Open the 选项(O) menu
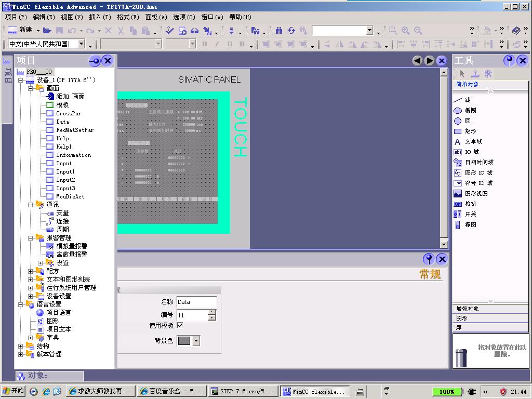Image resolution: width=532 pixels, height=399 pixels. 184,17
